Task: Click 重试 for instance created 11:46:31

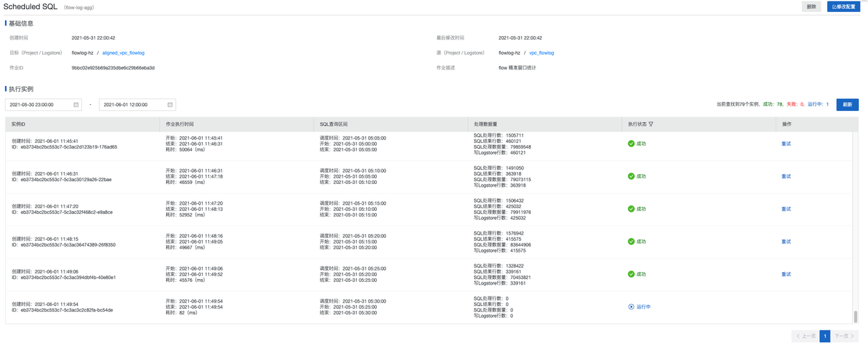Action: 786,176
